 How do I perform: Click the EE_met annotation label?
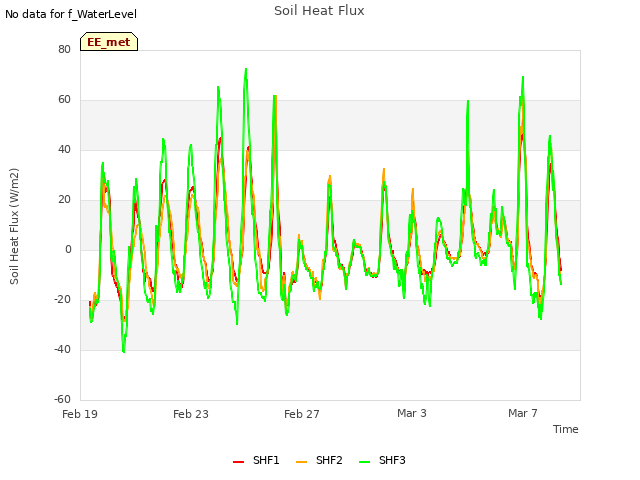point(109,42)
